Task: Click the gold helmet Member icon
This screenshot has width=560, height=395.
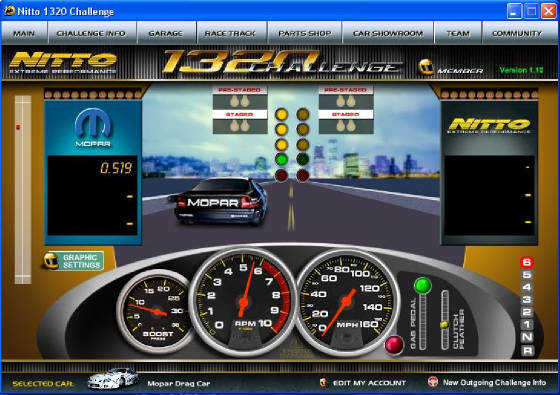Action: (x=426, y=67)
